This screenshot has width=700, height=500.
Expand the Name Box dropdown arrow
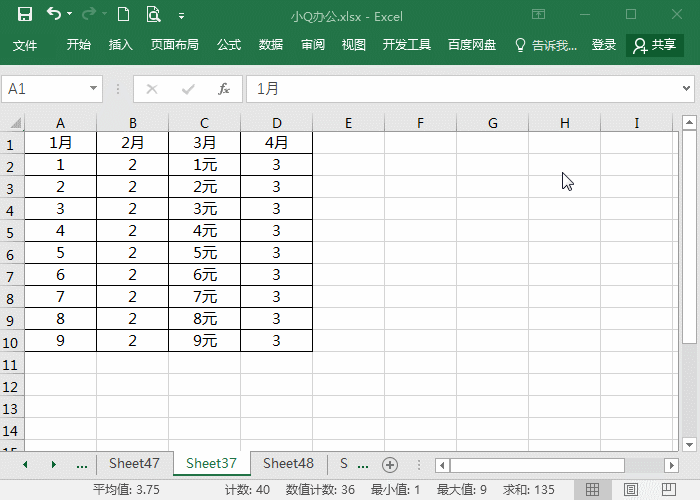click(x=93, y=88)
